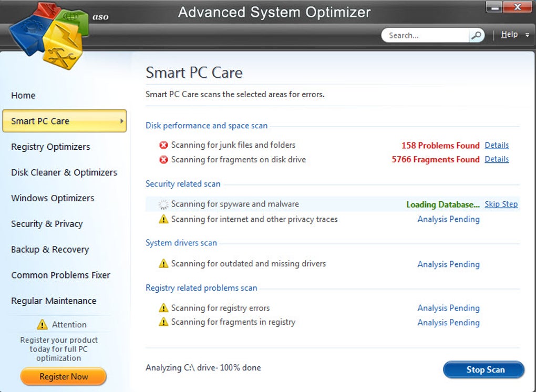Viewport: 536px width, 392px height.
Task: Open the Help dropdown arrow
Action: point(527,35)
